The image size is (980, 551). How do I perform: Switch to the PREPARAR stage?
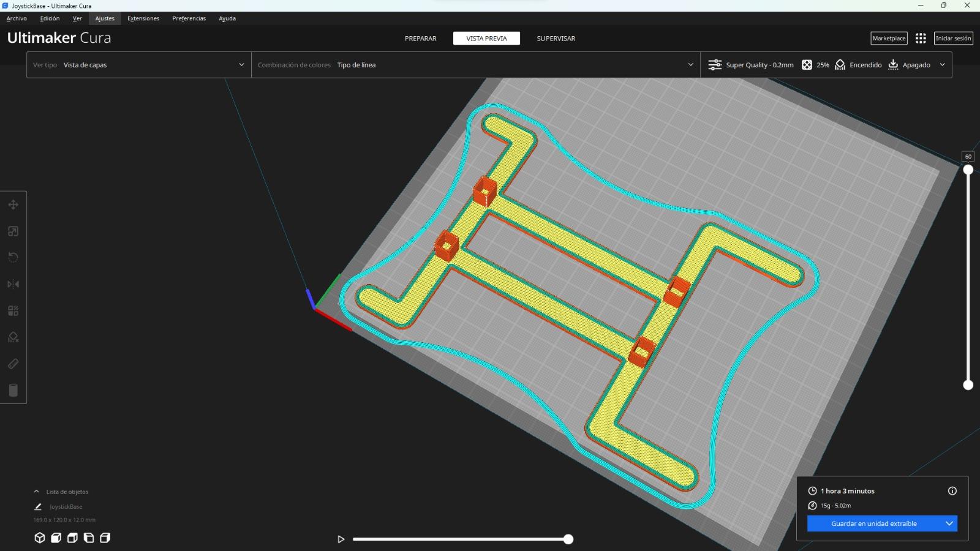pyautogui.click(x=421, y=39)
